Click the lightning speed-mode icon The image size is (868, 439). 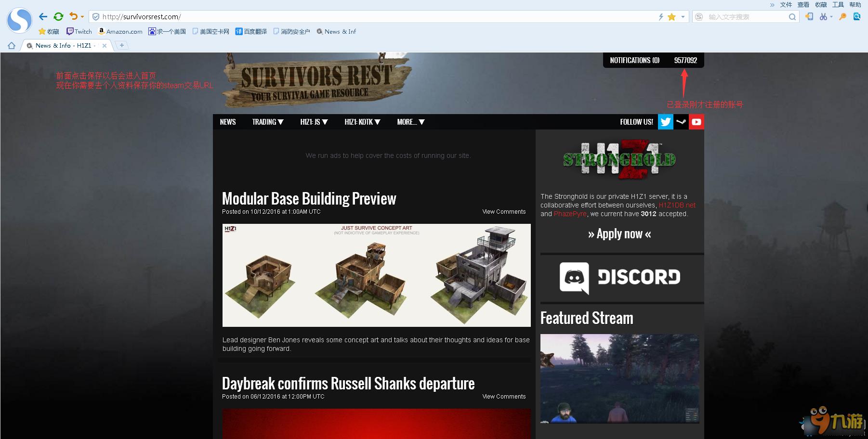point(661,17)
